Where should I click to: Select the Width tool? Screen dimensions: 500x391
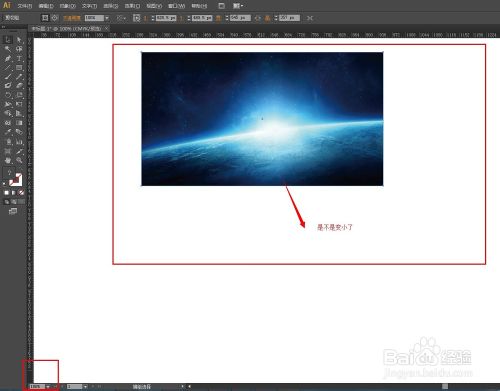pyautogui.click(x=8, y=104)
